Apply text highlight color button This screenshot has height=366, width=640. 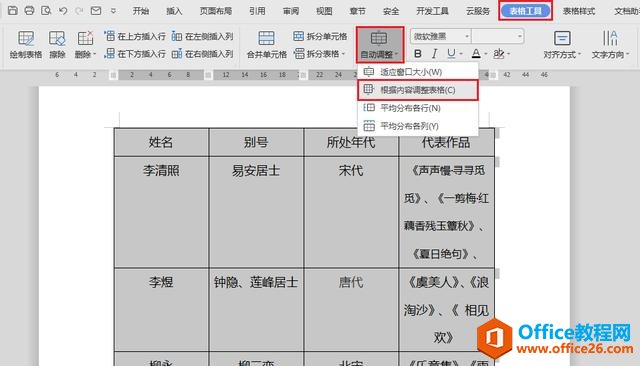[499, 53]
